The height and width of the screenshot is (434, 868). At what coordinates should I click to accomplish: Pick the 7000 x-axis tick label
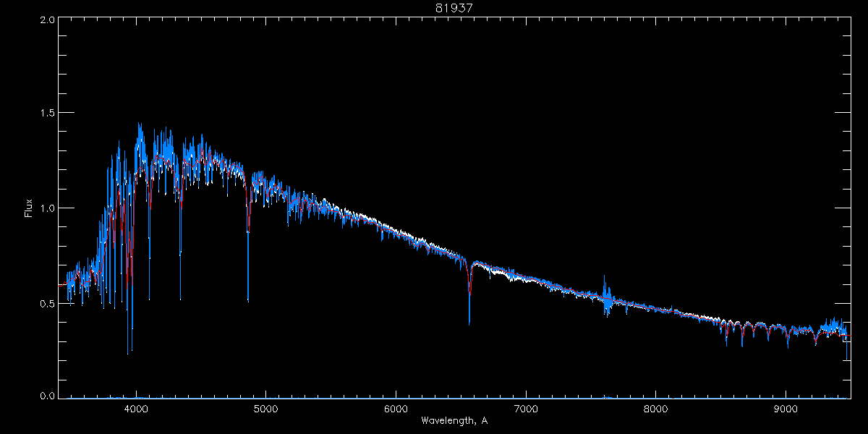(526, 408)
